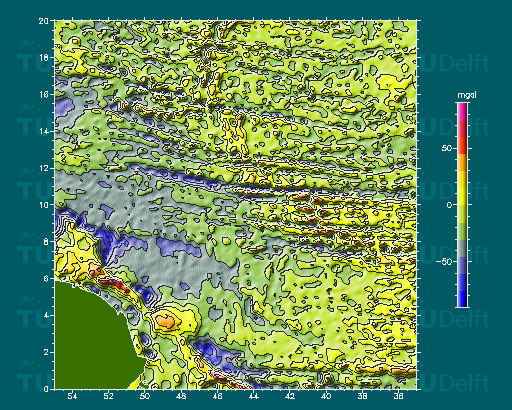This screenshot has height=410, width=512.
Task: Click the '50' tick label on the color scale
Action: (446, 148)
